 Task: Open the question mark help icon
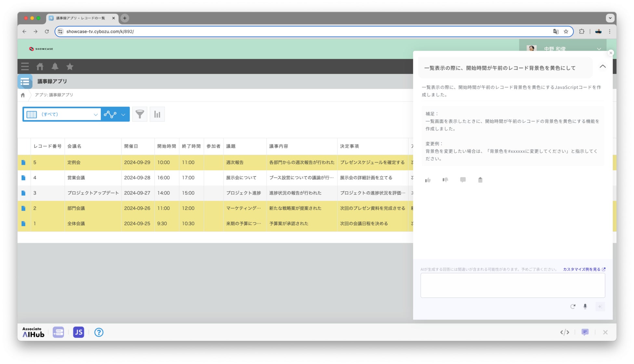pos(99,332)
